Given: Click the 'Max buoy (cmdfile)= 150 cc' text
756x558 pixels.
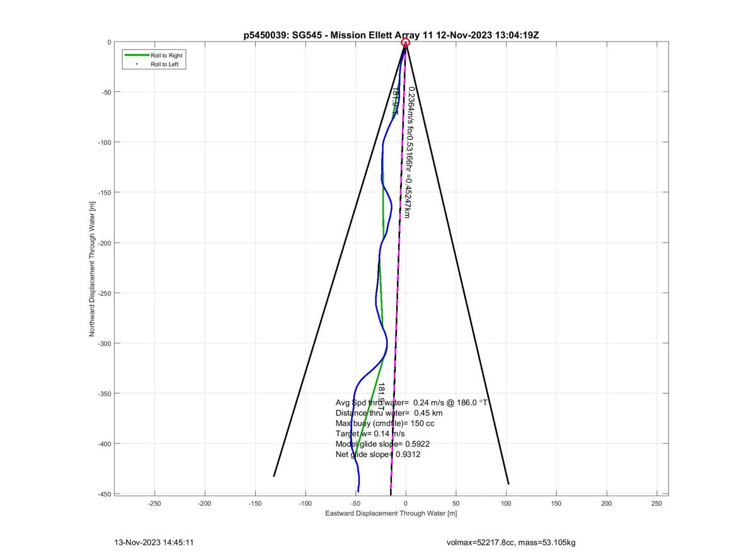Looking at the screenshot, I should 385,423.
